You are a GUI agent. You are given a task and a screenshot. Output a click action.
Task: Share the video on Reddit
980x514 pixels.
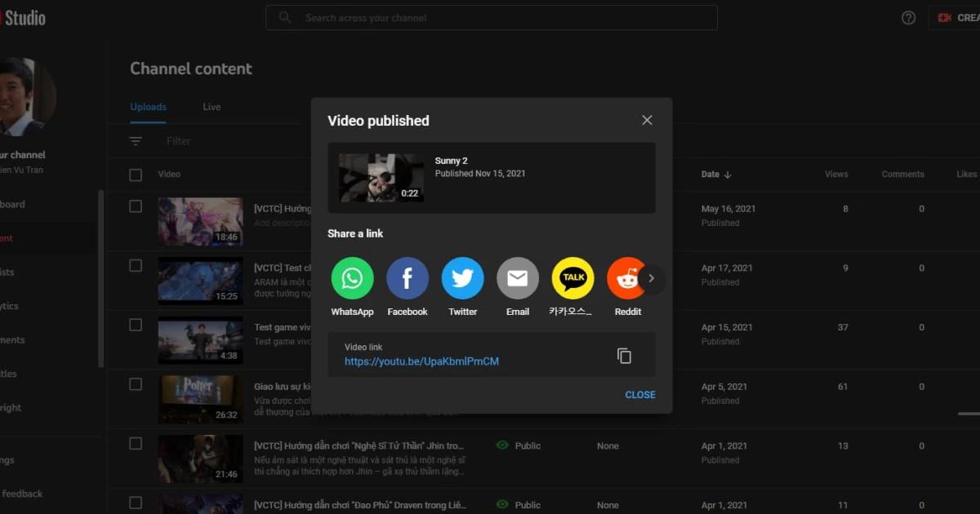[x=627, y=277]
